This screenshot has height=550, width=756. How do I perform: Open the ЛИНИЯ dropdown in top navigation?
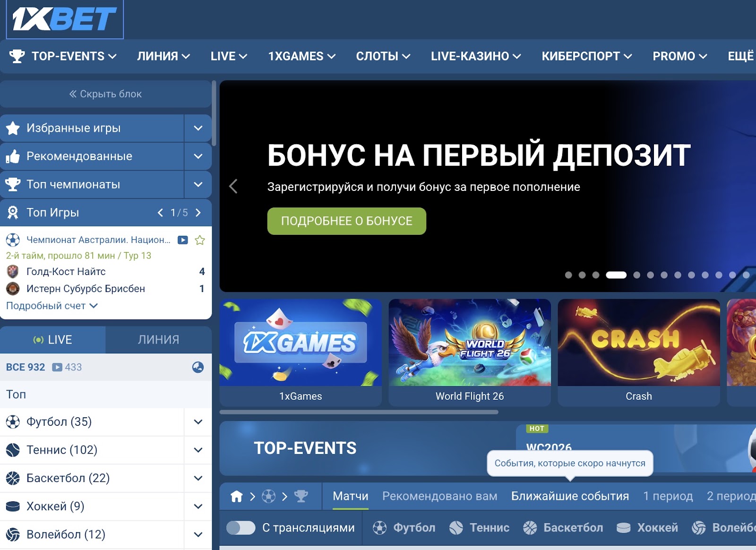(163, 56)
